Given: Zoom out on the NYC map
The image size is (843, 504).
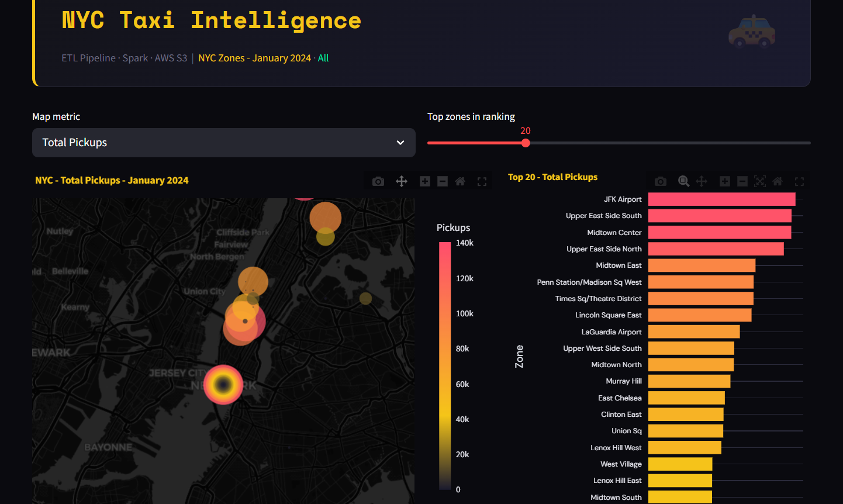Looking at the screenshot, I should click(443, 181).
